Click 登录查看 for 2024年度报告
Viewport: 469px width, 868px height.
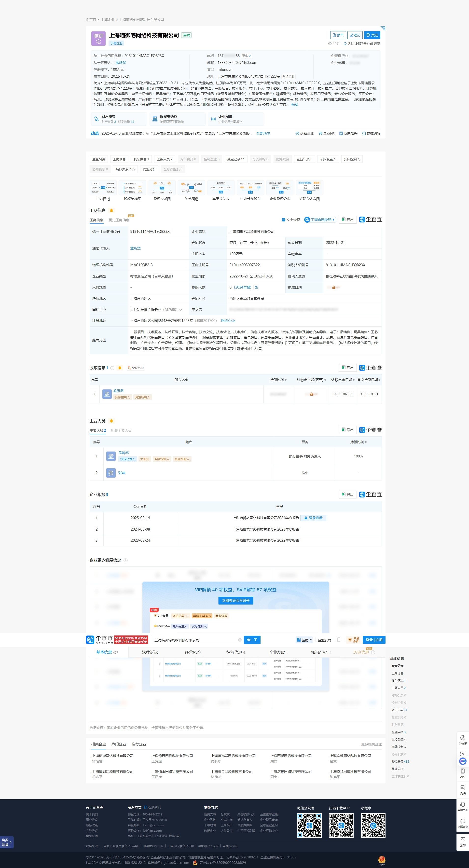coord(313,518)
